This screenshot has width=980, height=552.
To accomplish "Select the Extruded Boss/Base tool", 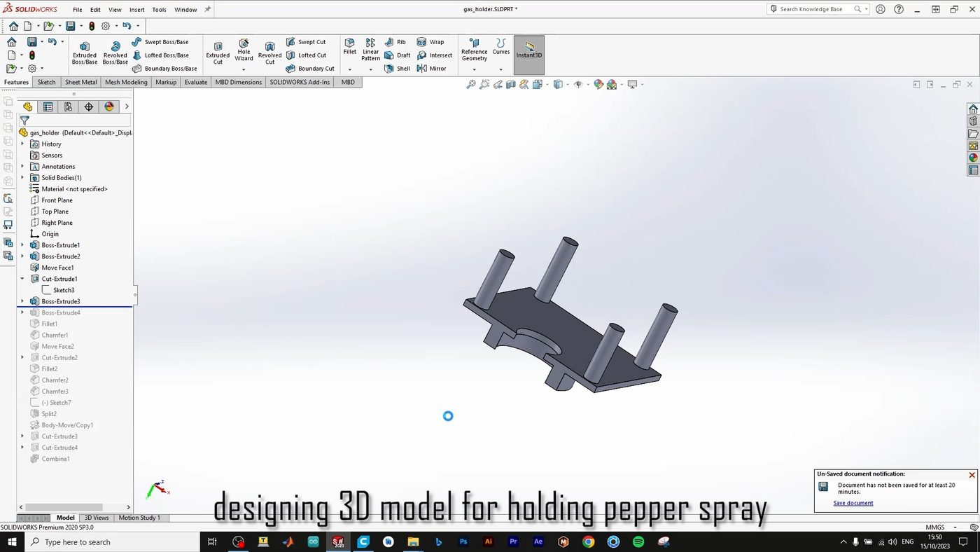I will coord(85,53).
